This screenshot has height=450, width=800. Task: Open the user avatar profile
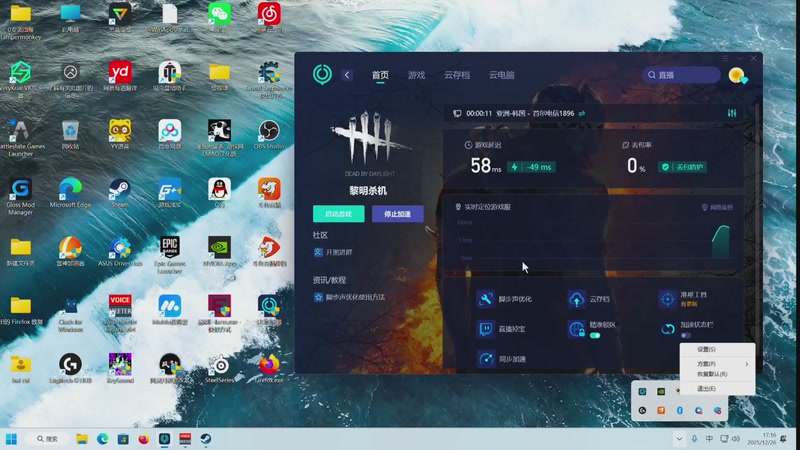[x=737, y=76]
